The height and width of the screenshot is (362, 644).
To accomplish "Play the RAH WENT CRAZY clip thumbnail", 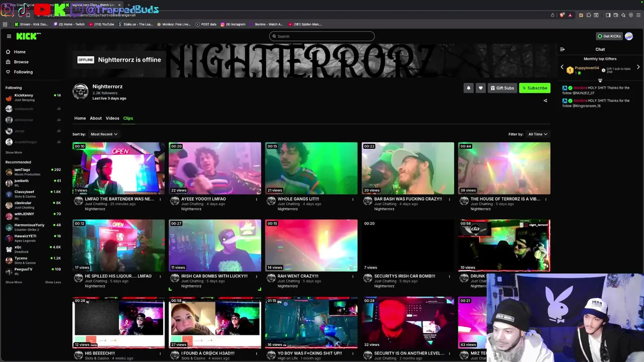I will (311, 245).
